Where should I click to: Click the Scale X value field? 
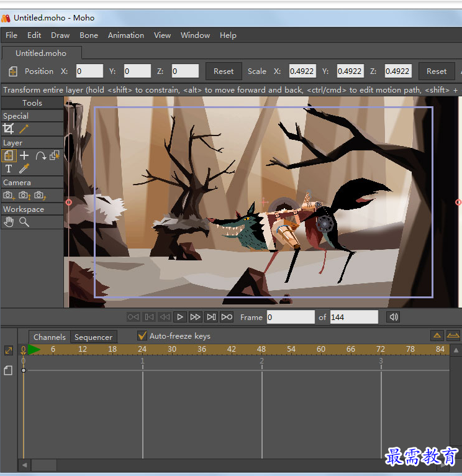coord(302,71)
